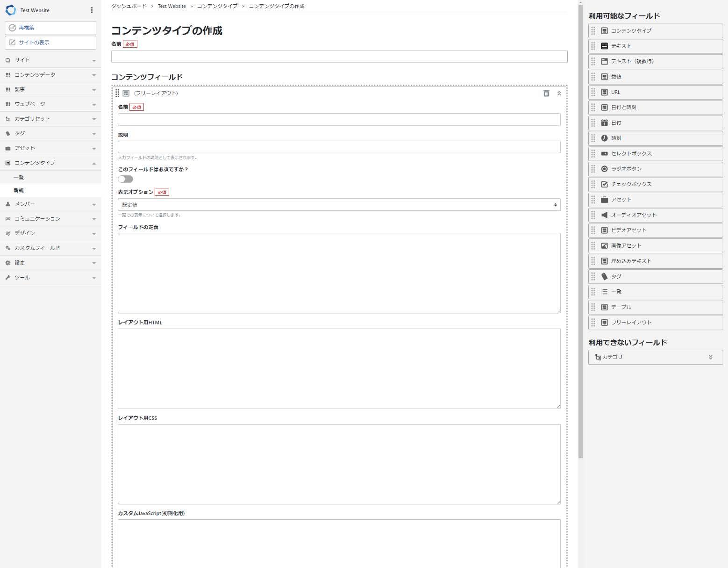Expand the サイト sidebar menu
The width and height of the screenshot is (728, 568).
pyautogui.click(x=50, y=60)
